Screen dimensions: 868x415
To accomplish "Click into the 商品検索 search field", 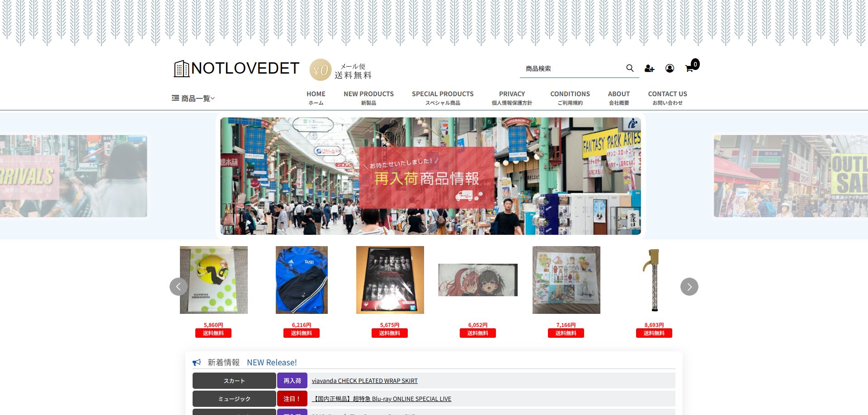I will pos(572,69).
